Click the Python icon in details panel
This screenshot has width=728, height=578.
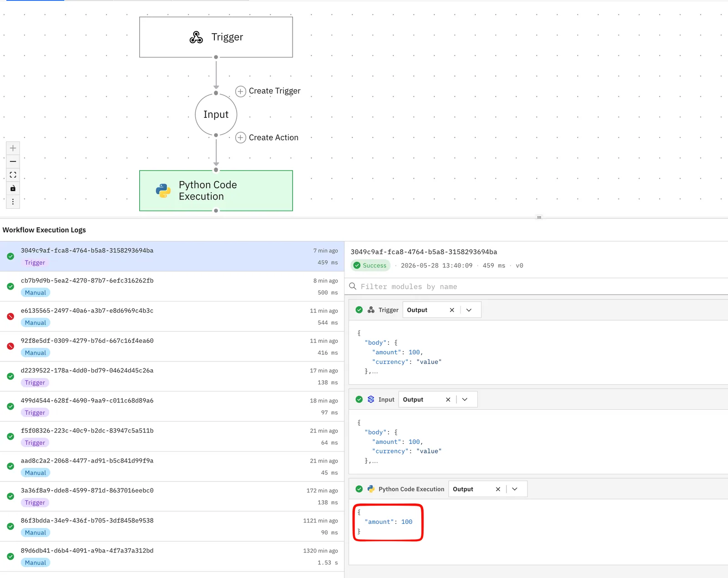[x=371, y=489]
